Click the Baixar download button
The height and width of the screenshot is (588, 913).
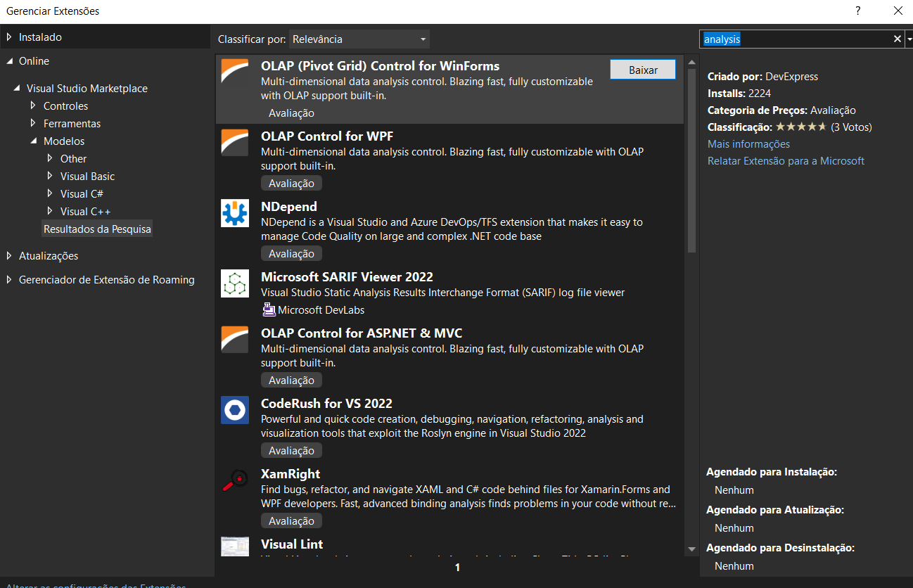(x=643, y=70)
